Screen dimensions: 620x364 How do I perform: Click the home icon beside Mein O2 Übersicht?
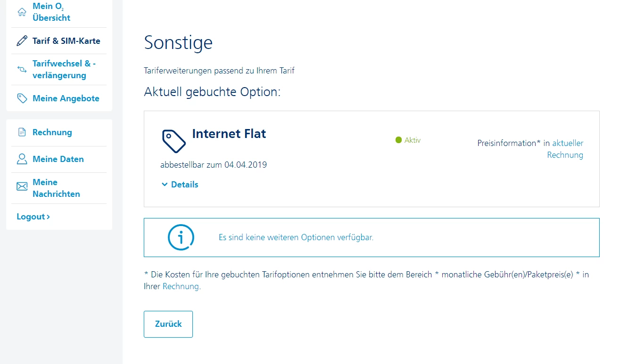coord(22,12)
